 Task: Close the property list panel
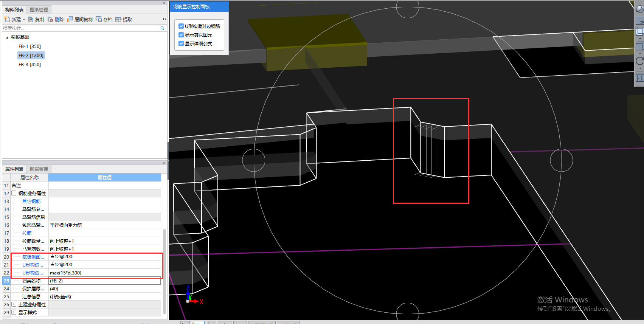tap(164, 163)
